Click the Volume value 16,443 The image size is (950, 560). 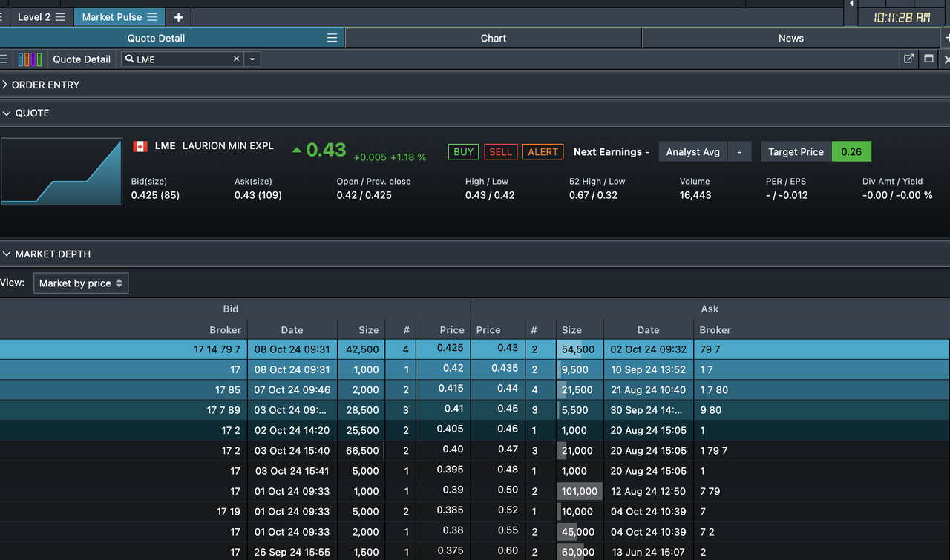pyautogui.click(x=695, y=195)
